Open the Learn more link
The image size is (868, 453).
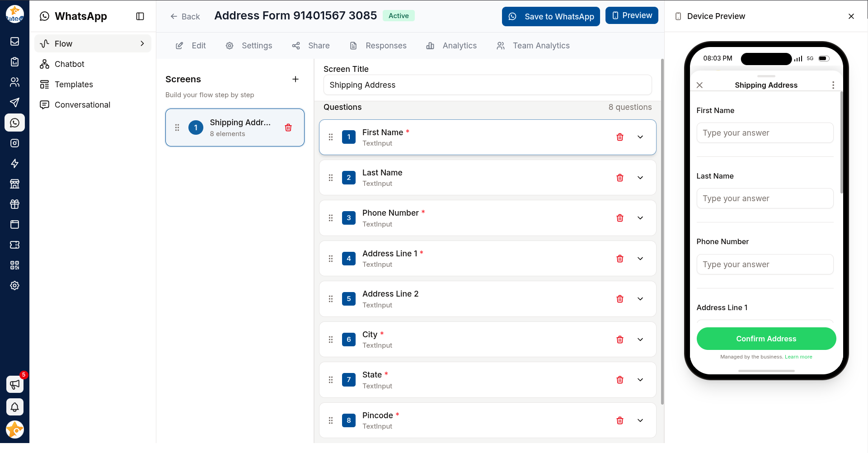798,357
